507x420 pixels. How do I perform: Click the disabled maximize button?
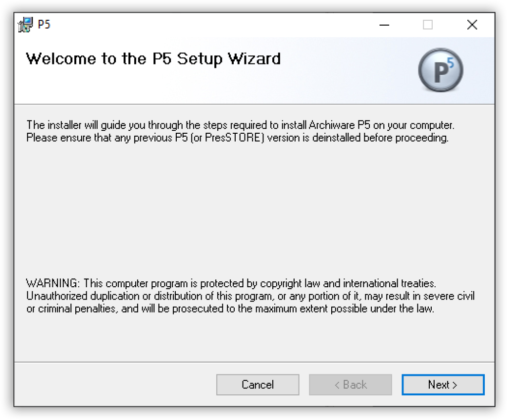click(428, 25)
